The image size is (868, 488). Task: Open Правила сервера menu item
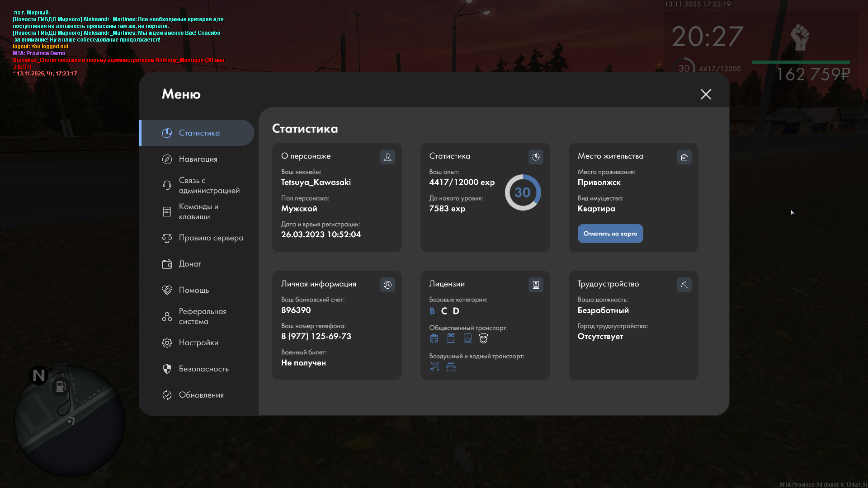pyautogui.click(x=211, y=238)
